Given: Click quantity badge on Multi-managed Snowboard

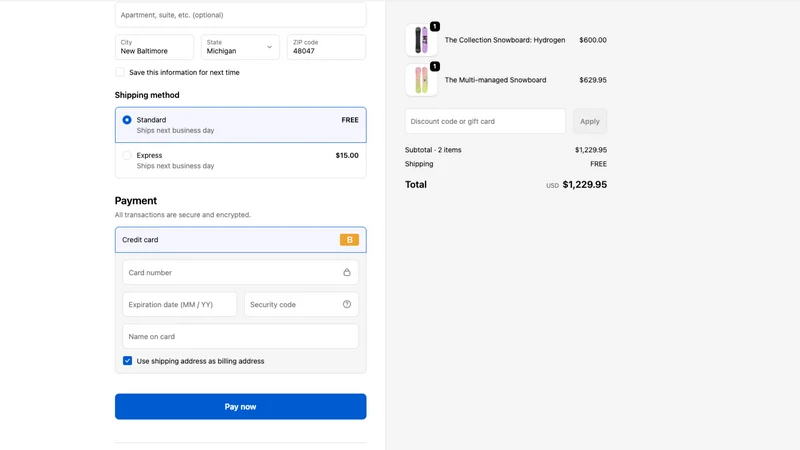Looking at the screenshot, I should point(435,66).
